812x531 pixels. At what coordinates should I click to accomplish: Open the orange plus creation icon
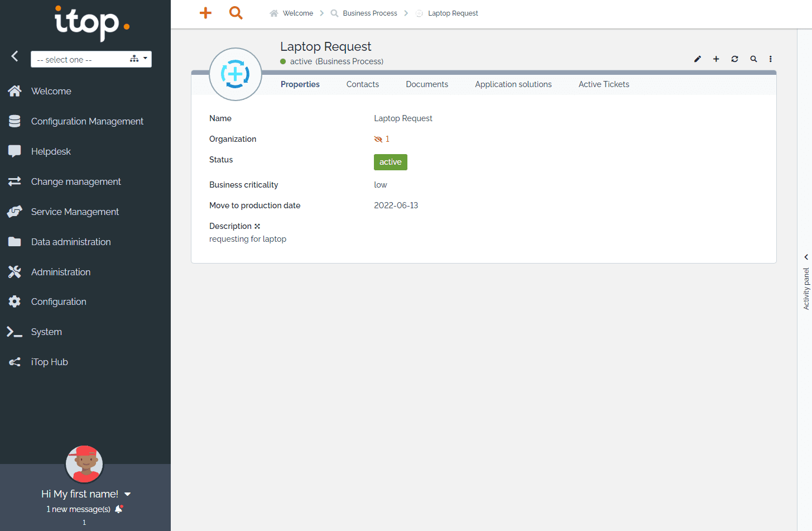(x=205, y=13)
